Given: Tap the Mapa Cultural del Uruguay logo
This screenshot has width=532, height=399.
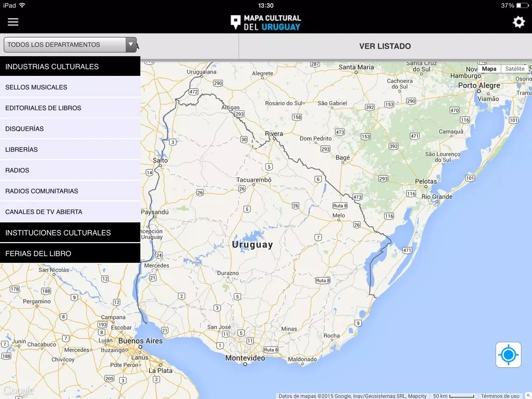Looking at the screenshot, I should coord(266,23).
